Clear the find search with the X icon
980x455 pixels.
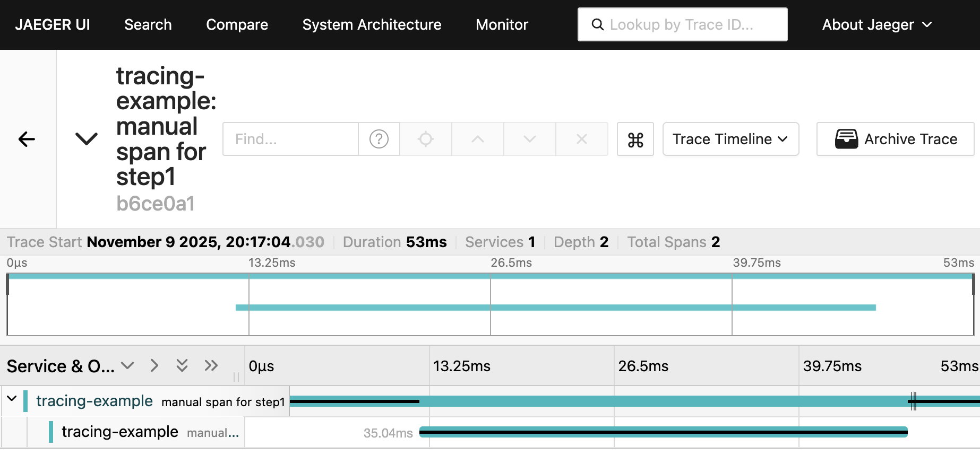pyautogui.click(x=581, y=139)
